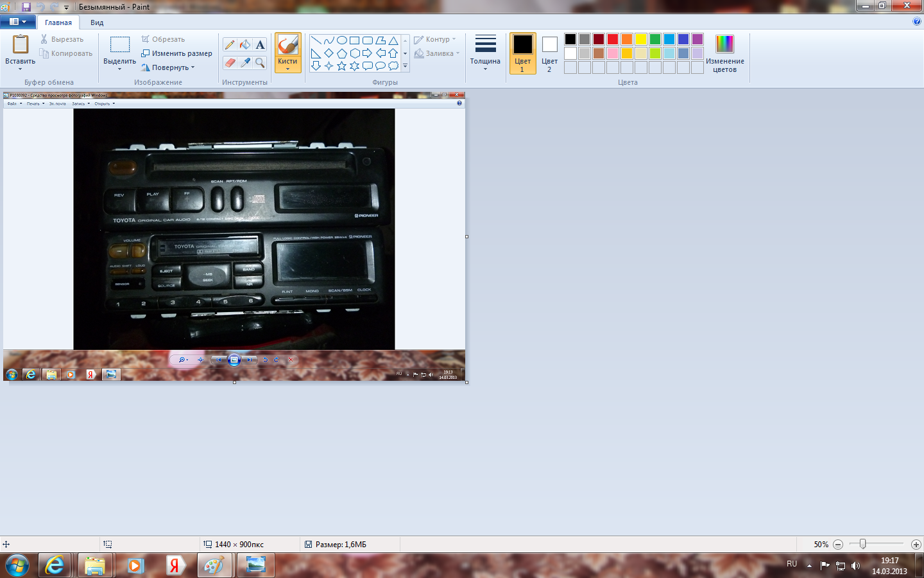This screenshot has width=924, height=578.
Task: Activate Цвет 1 foreground color
Action: (x=522, y=53)
